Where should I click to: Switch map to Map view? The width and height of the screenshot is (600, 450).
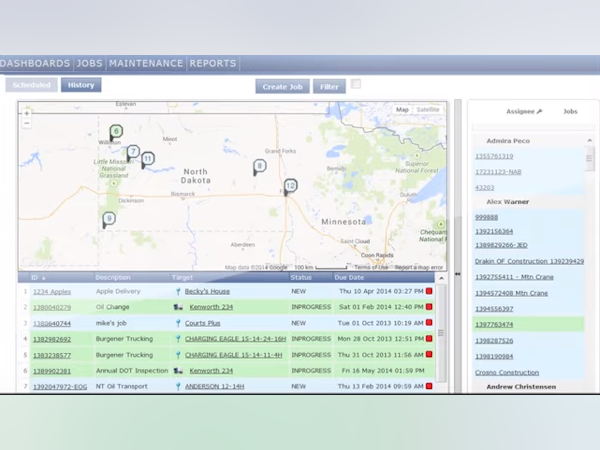coord(402,110)
